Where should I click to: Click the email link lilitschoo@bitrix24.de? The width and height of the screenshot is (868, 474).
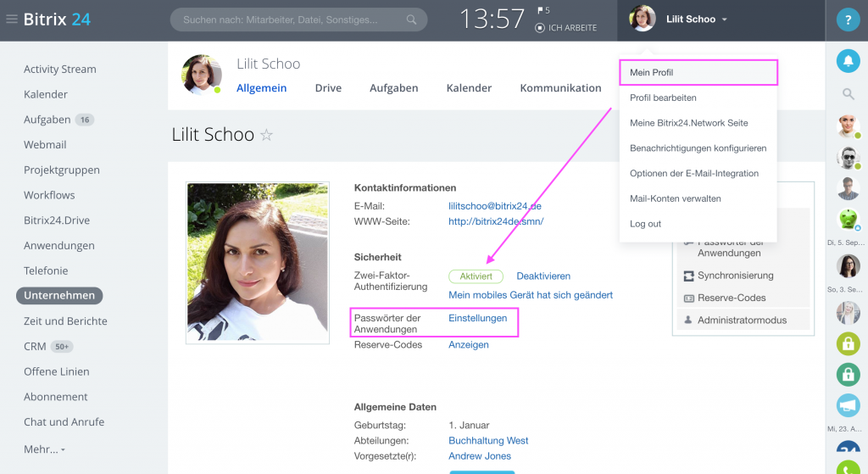click(495, 206)
